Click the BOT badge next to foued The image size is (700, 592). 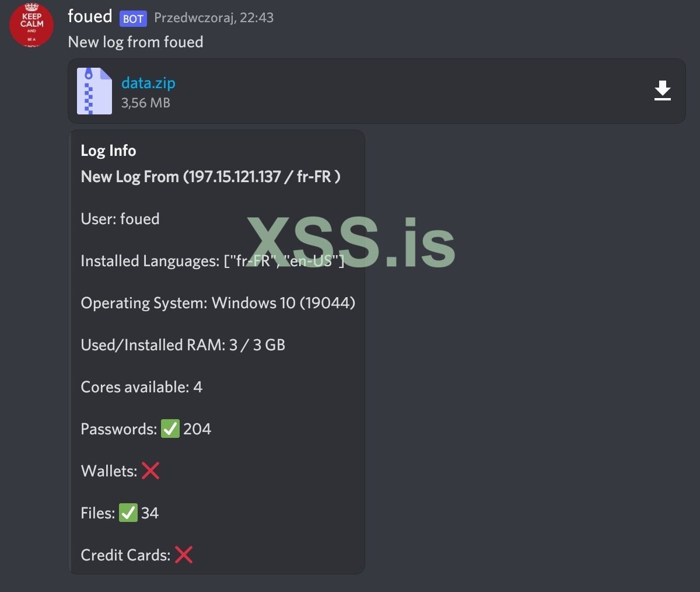[133, 19]
